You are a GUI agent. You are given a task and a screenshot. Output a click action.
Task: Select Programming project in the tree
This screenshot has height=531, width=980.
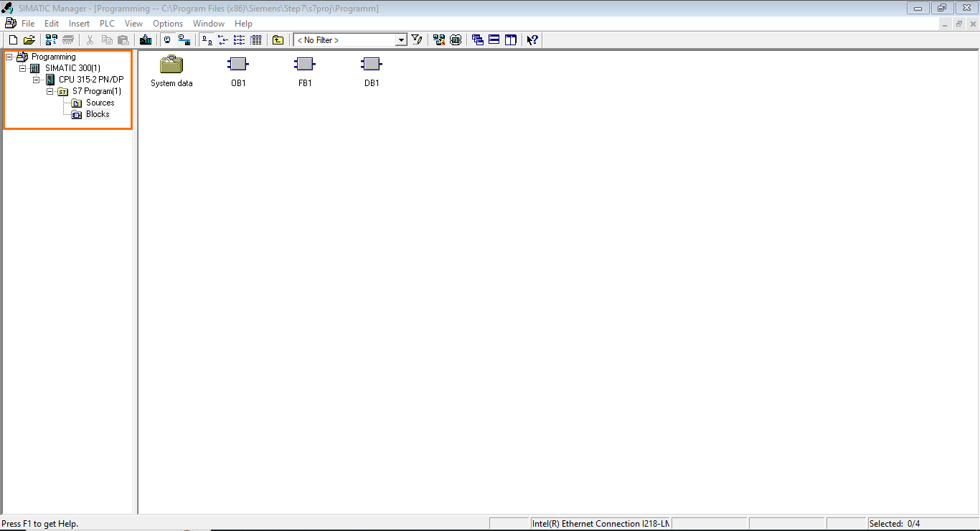pos(53,57)
